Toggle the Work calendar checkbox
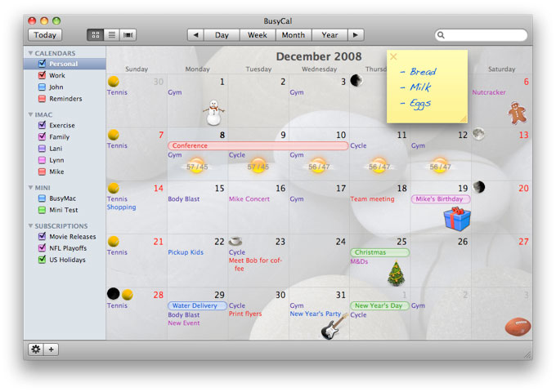 pyautogui.click(x=42, y=75)
